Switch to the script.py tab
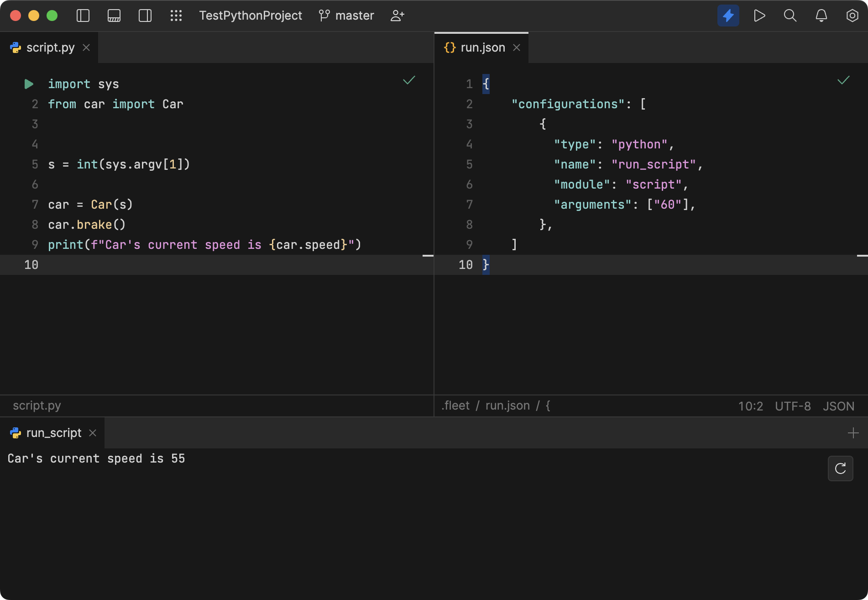 pyautogui.click(x=50, y=47)
